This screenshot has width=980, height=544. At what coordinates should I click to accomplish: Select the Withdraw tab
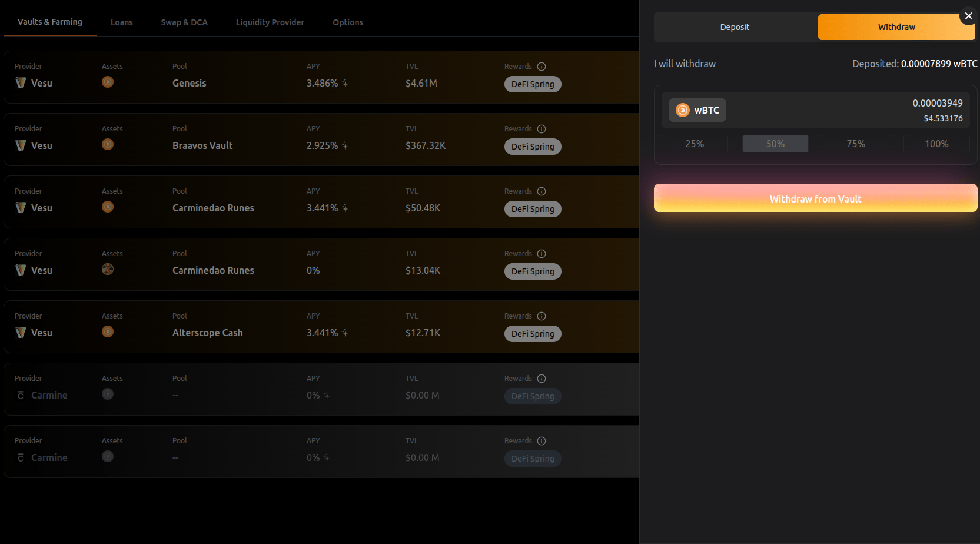pyautogui.click(x=896, y=27)
